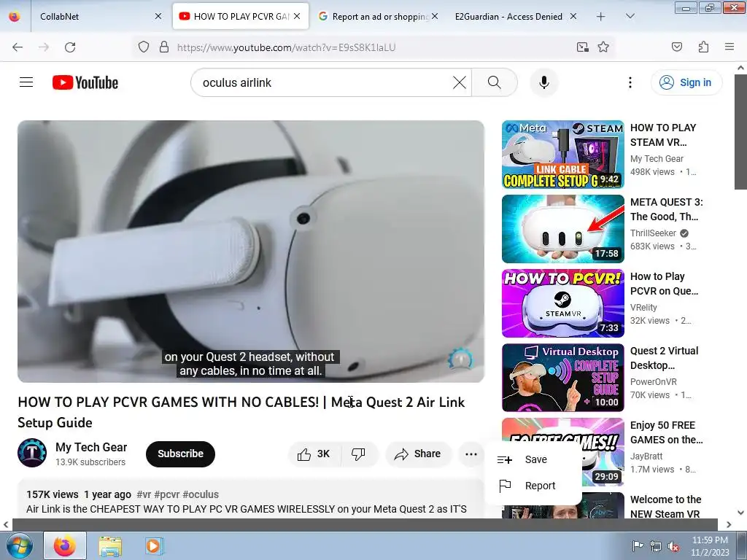
Task: Open picture-in-picture icon in address bar
Action: coord(582,47)
